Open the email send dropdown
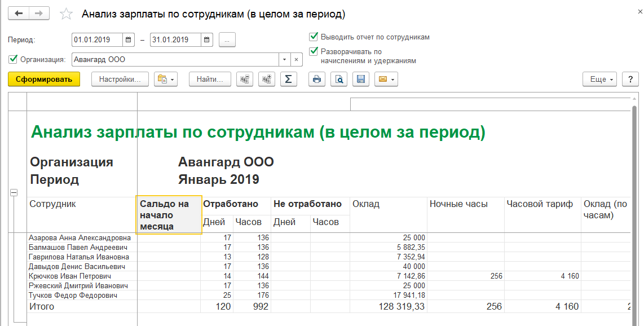Viewport: 644px width, 326px height. 386,80
